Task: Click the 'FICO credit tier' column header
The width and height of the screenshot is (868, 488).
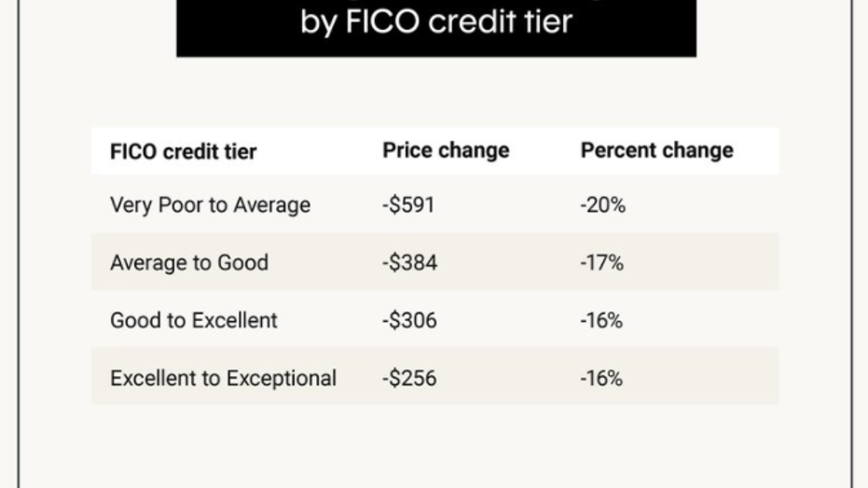Action: coord(184,152)
